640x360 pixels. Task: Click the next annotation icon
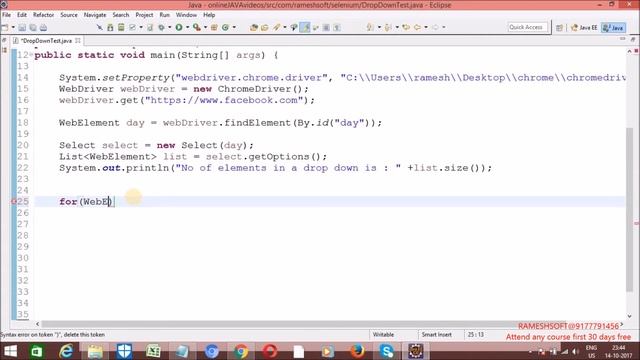tap(370, 27)
